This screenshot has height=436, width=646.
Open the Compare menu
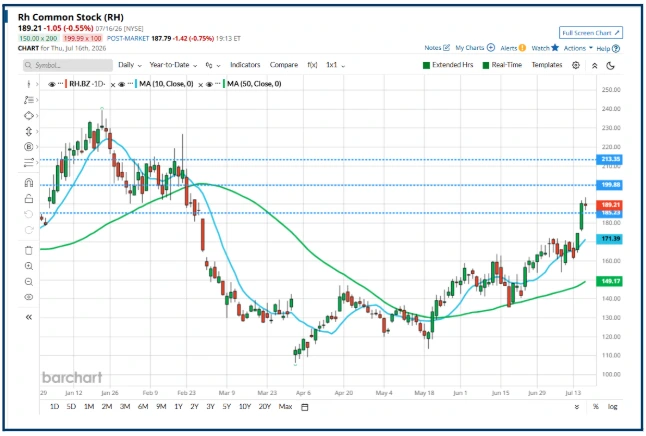[283, 65]
